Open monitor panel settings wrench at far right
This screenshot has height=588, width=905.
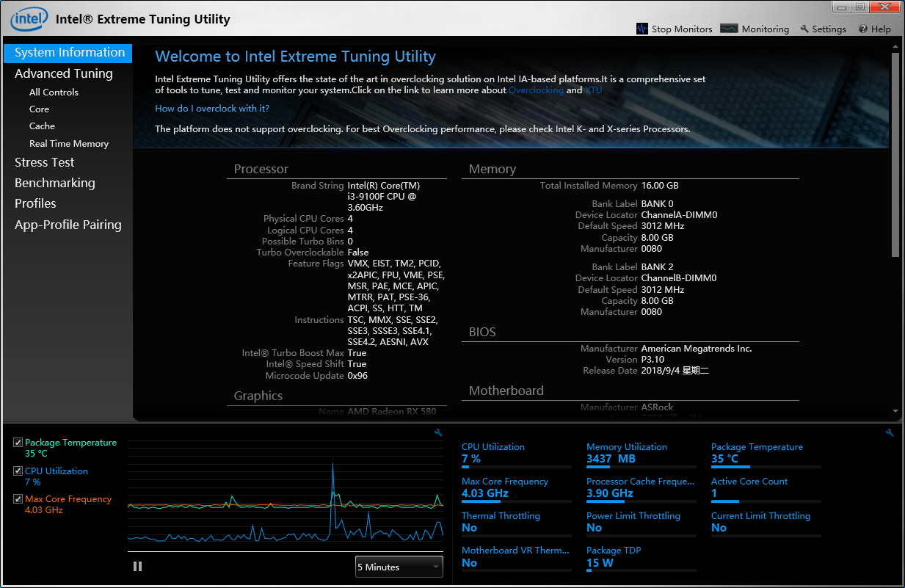coord(890,433)
